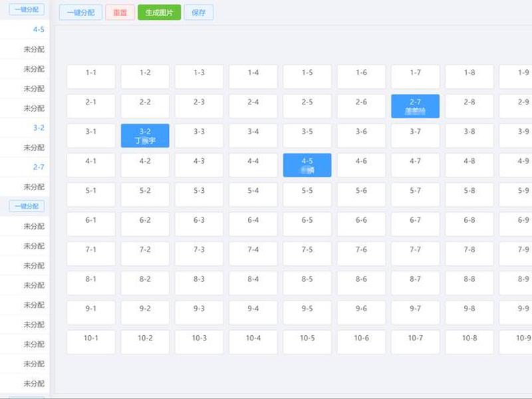Select seat 3-7
The width and height of the screenshot is (532, 399).
click(415, 136)
